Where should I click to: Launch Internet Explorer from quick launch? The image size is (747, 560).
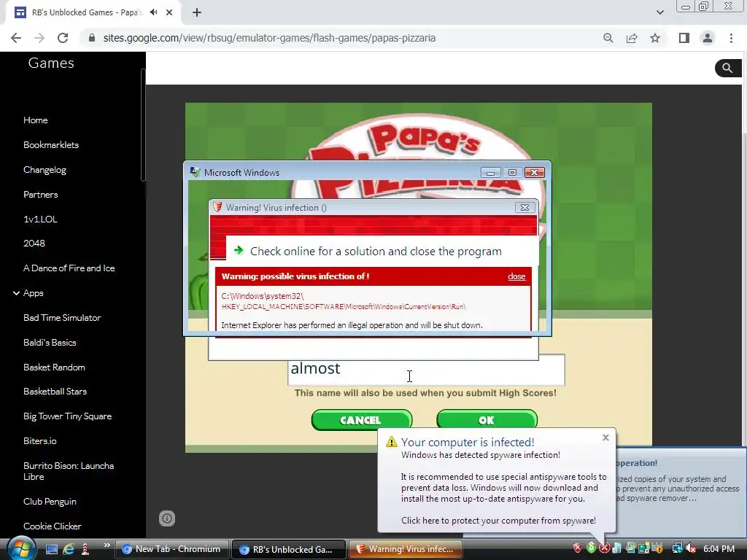click(68, 549)
